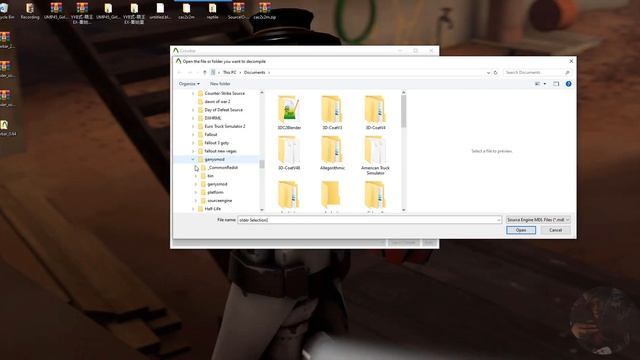
Task: Click the Back navigation arrow
Action: tap(180, 72)
